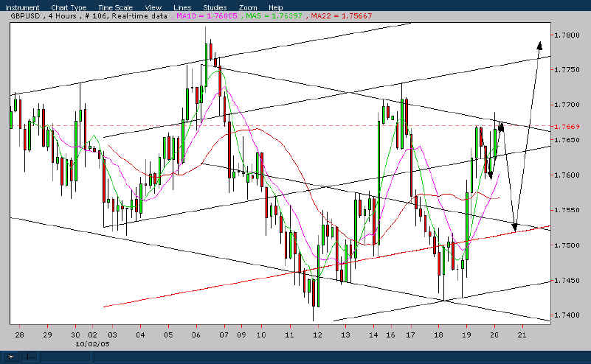The width and height of the screenshot is (591, 364).
Task: Click the 1.7450 price axis label
Action: tap(567, 281)
